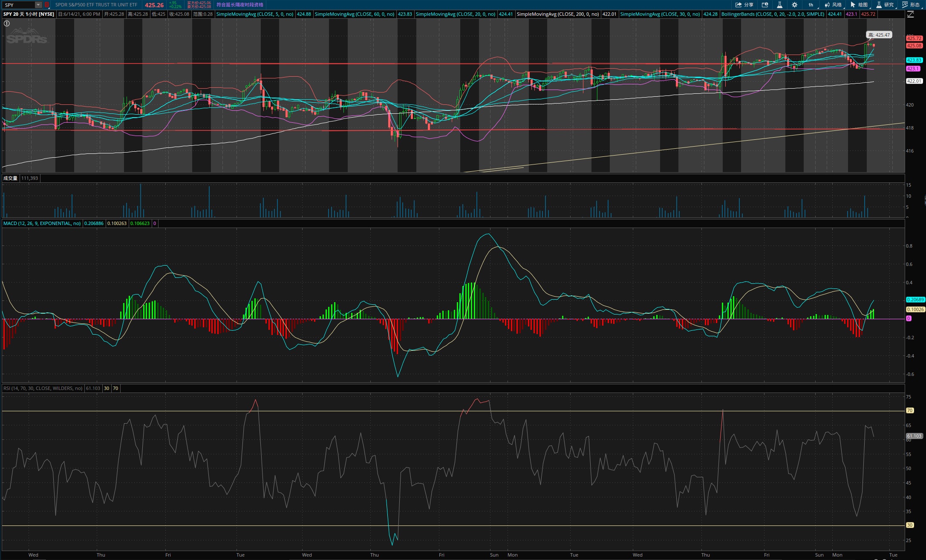The height and width of the screenshot is (560, 926).
Task: Open the 分享 share menu
Action: pyautogui.click(x=744, y=5)
